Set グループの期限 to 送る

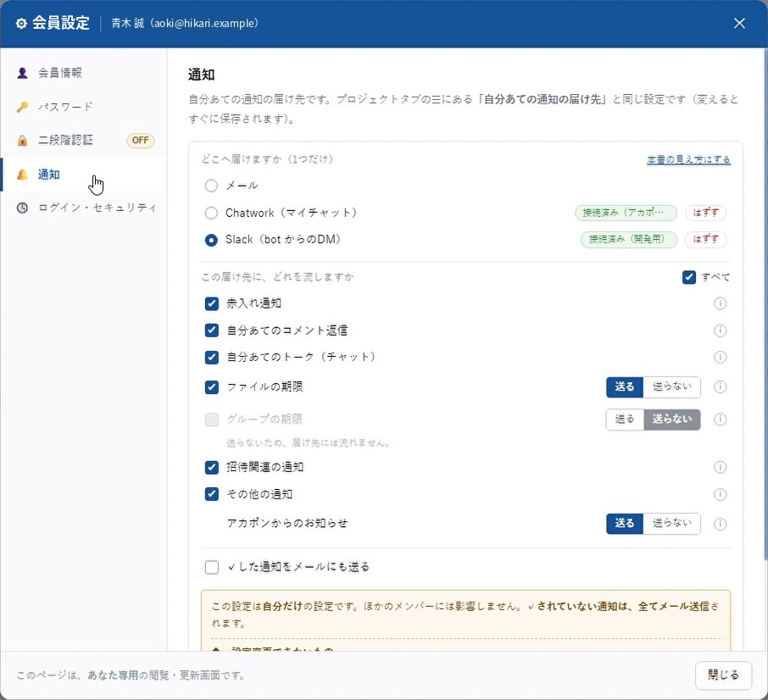click(x=625, y=419)
